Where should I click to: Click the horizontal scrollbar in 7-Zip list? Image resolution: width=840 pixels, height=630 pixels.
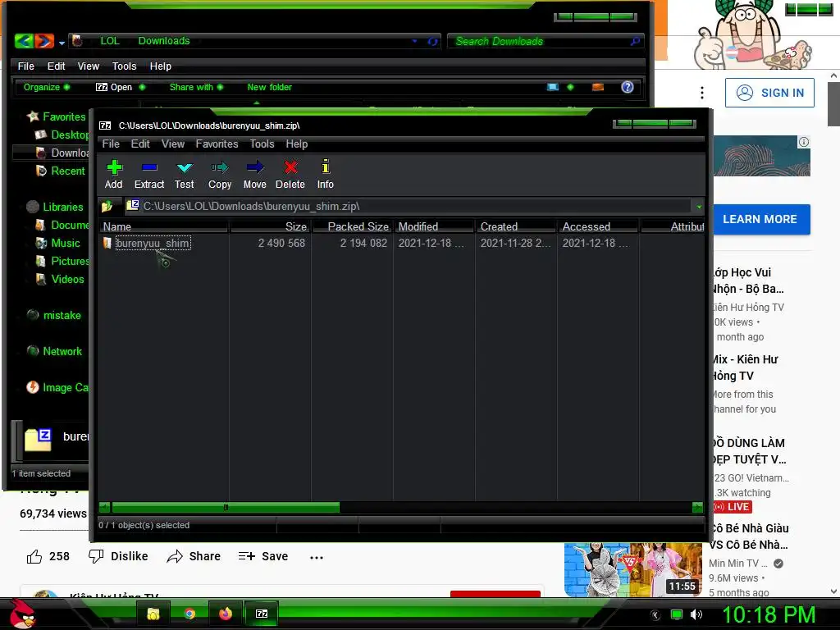pyautogui.click(x=226, y=507)
